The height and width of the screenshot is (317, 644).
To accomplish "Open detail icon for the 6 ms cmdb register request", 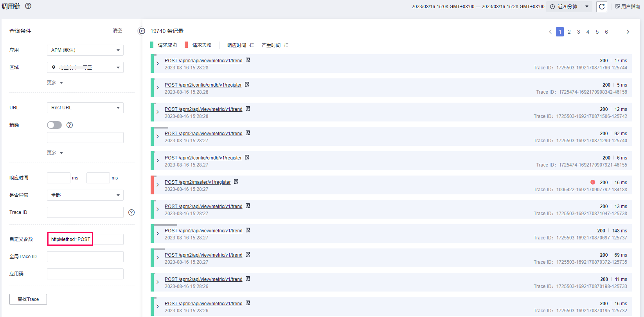I will point(247,158).
